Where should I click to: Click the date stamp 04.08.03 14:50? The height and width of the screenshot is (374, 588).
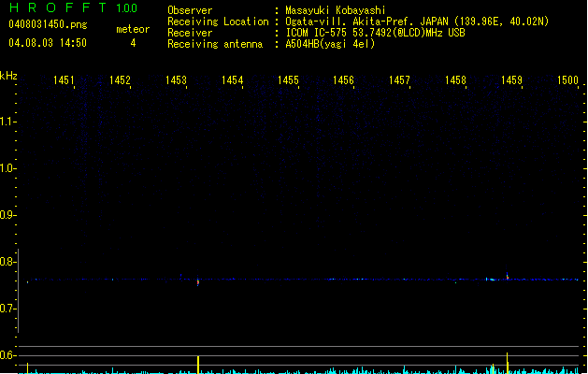point(48,43)
